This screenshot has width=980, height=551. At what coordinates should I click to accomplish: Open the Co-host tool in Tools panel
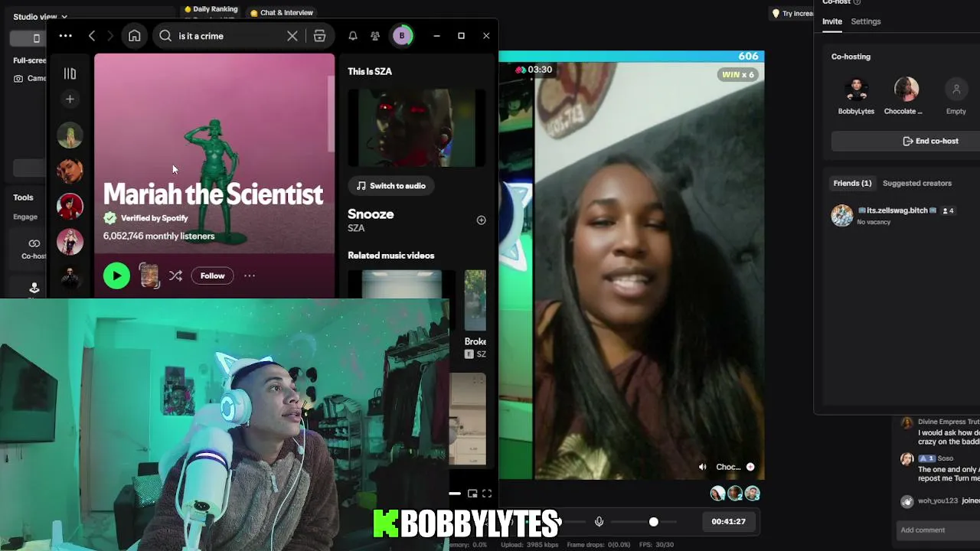coord(34,248)
